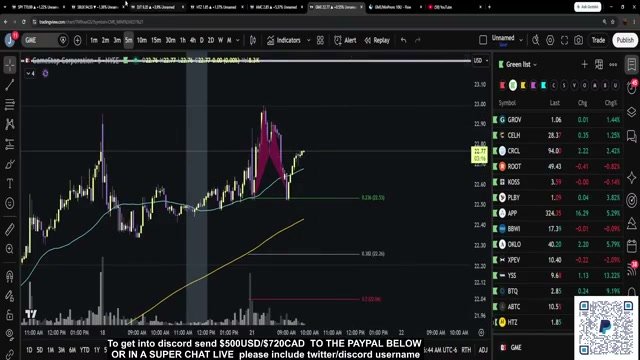Open the object tree layers icon
Image resolution: width=640 pixels, height=360 pixels.
[631, 112]
